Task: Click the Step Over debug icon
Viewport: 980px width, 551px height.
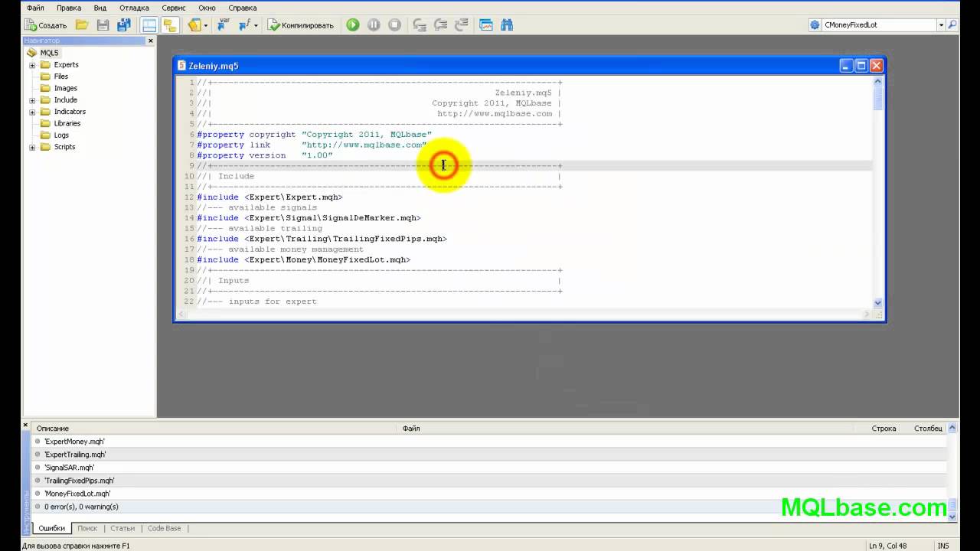Action: (440, 25)
